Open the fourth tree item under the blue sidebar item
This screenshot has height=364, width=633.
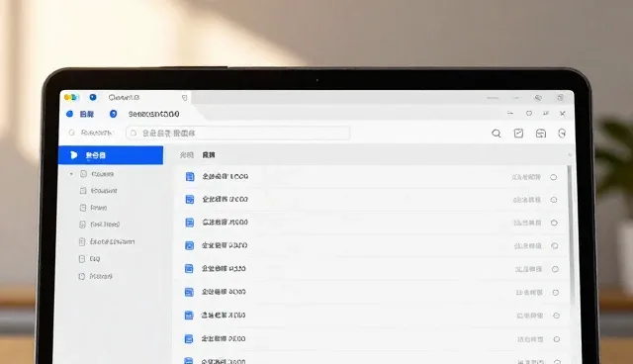[x=99, y=225]
